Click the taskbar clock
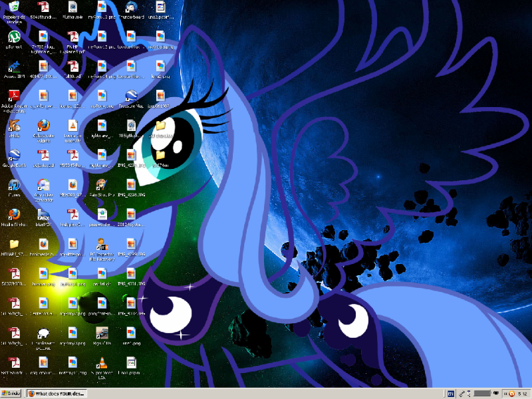This screenshot has width=532, height=399. [x=523, y=394]
